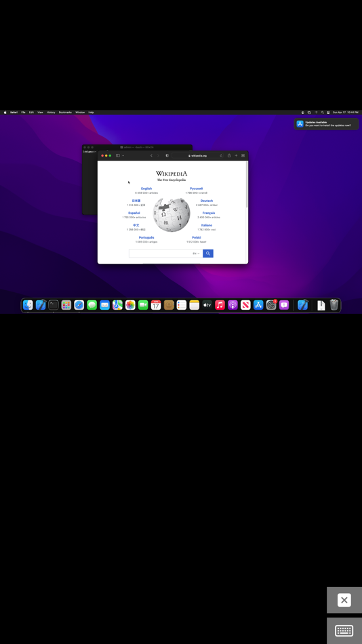Screen dimensions: 362x644
Task: Open Español Wikipedia link
Action: 134,213
